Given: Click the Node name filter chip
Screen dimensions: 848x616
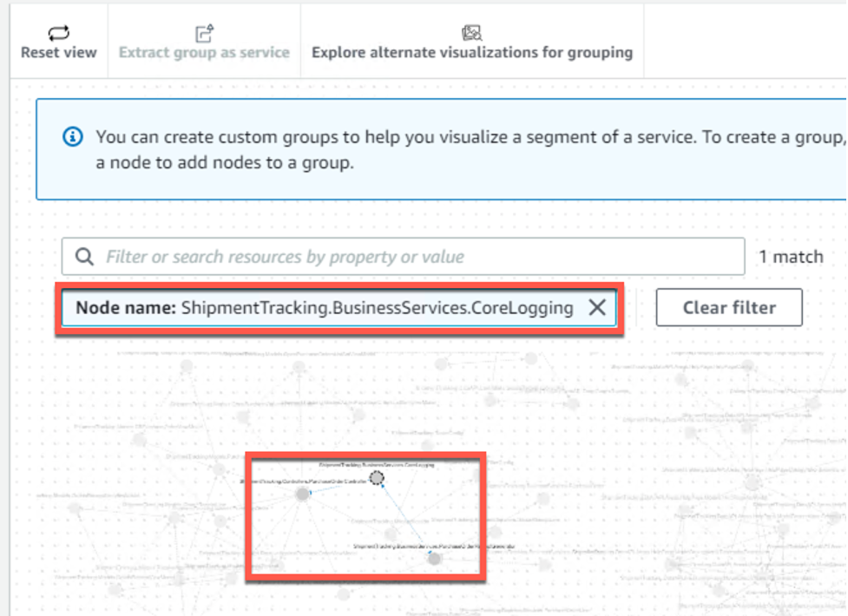Looking at the screenshot, I should pyautogui.click(x=304, y=307).
